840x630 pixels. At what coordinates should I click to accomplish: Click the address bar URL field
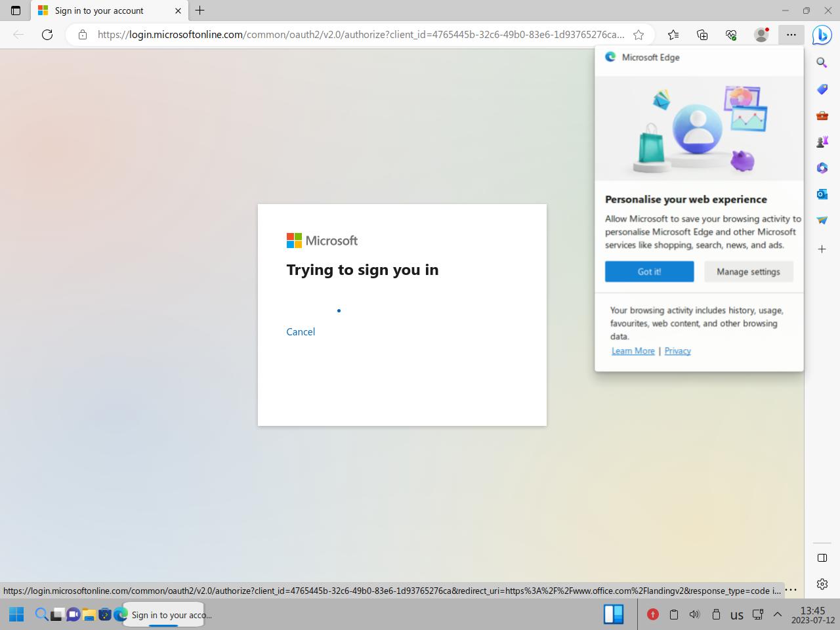pyautogui.click(x=361, y=35)
